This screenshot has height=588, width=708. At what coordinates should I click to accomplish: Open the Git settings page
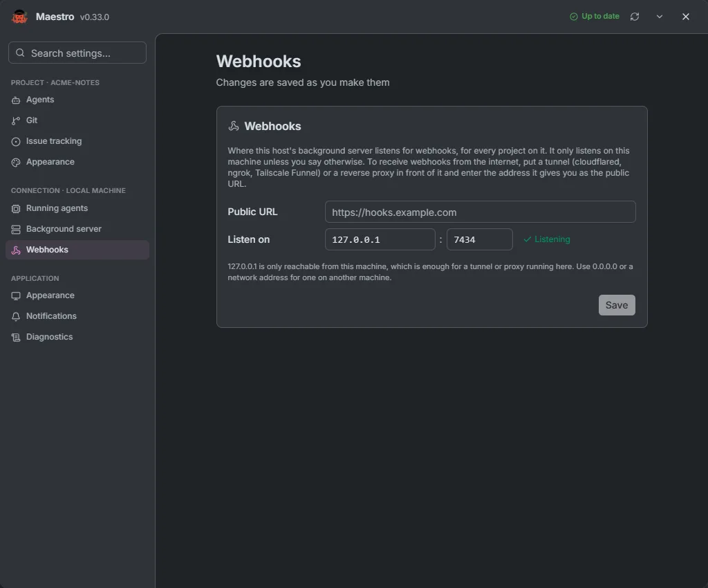coord(77,120)
